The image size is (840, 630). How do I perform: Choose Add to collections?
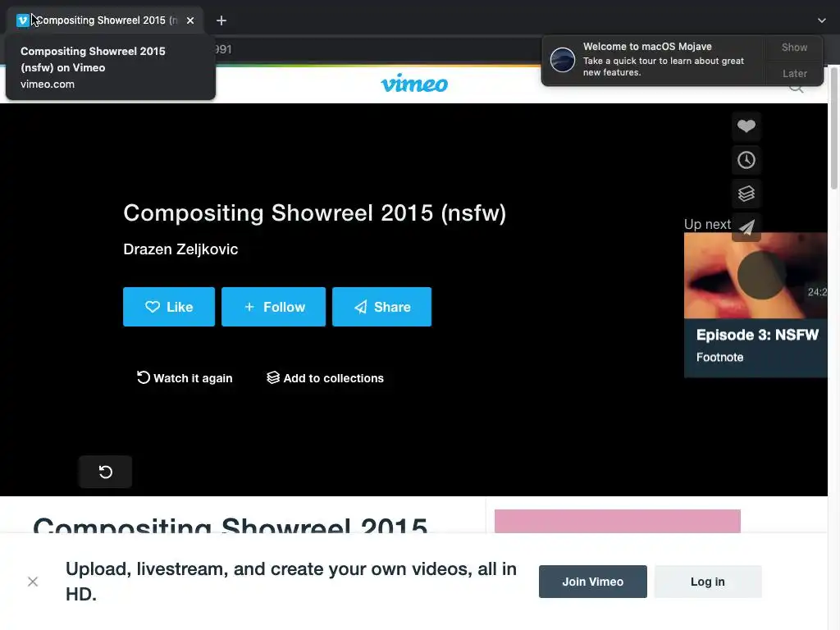(325, 378)
